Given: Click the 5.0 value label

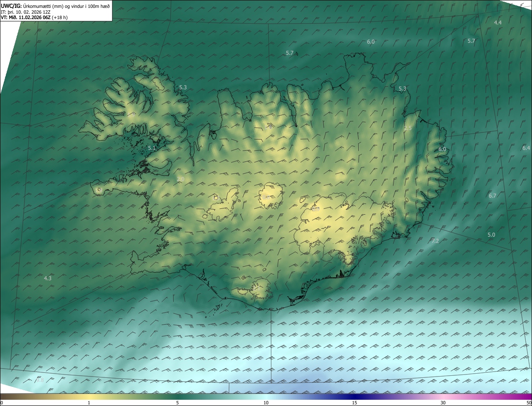Looking at the screenshot, I should [491, 235].
